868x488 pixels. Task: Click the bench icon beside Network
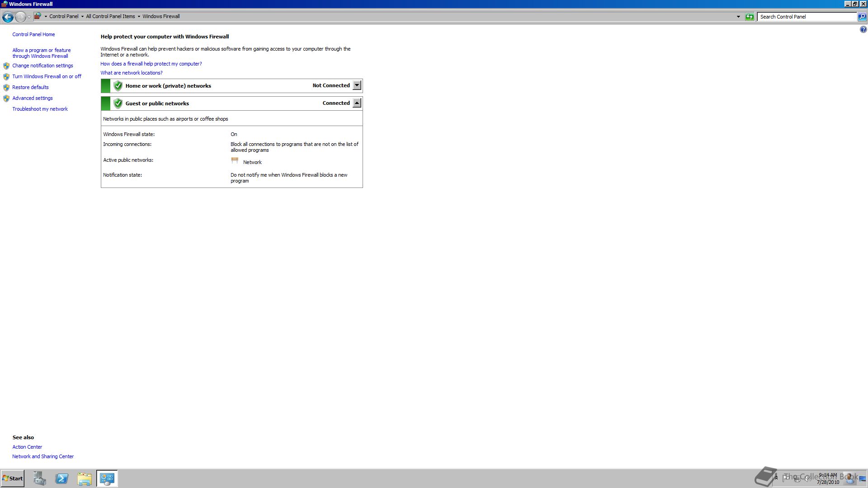pos(235,160)
